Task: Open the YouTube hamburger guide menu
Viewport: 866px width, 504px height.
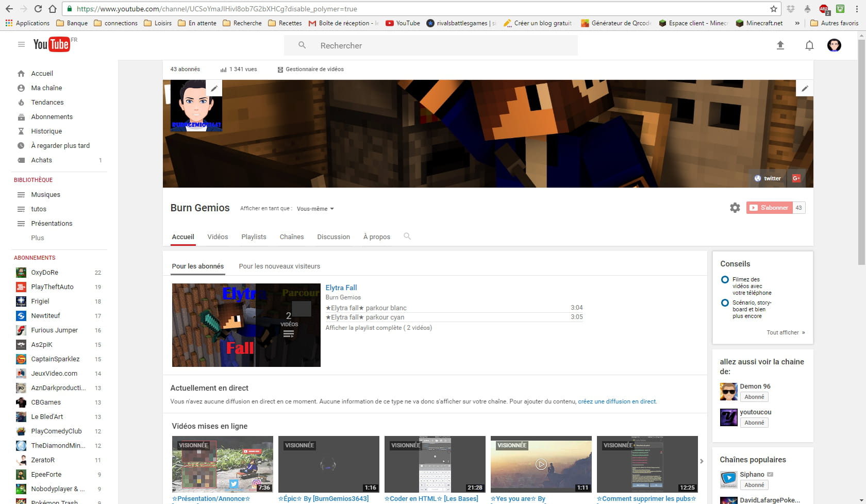Action: click(x=21, y=45)
